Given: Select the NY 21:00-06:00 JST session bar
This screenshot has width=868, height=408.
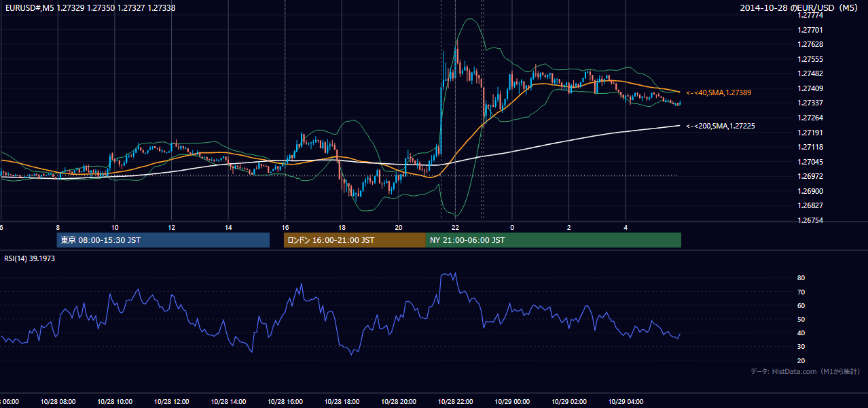Looking at the screenshot, I should point(554,240).
